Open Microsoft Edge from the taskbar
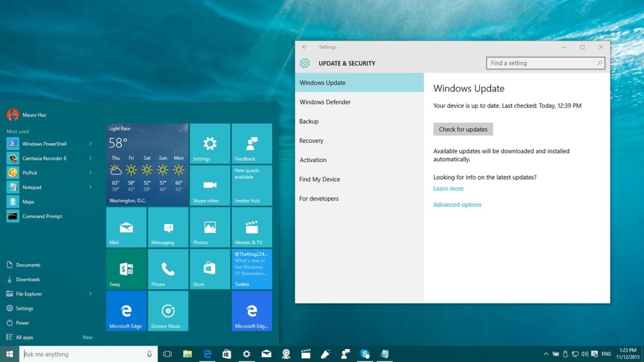The image size is (644, 362). click(207, 354)
